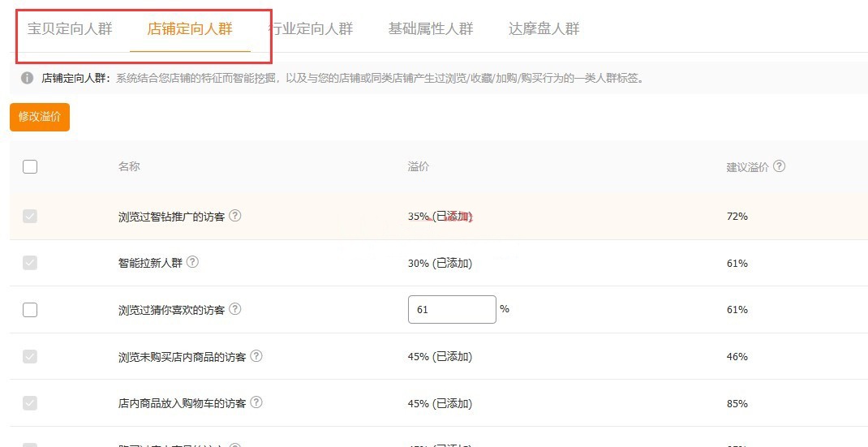Click the 浏览过智钻推广的访客 row name
The width and height of the screenshot is (868, 447).
click(x=172, y=217)
